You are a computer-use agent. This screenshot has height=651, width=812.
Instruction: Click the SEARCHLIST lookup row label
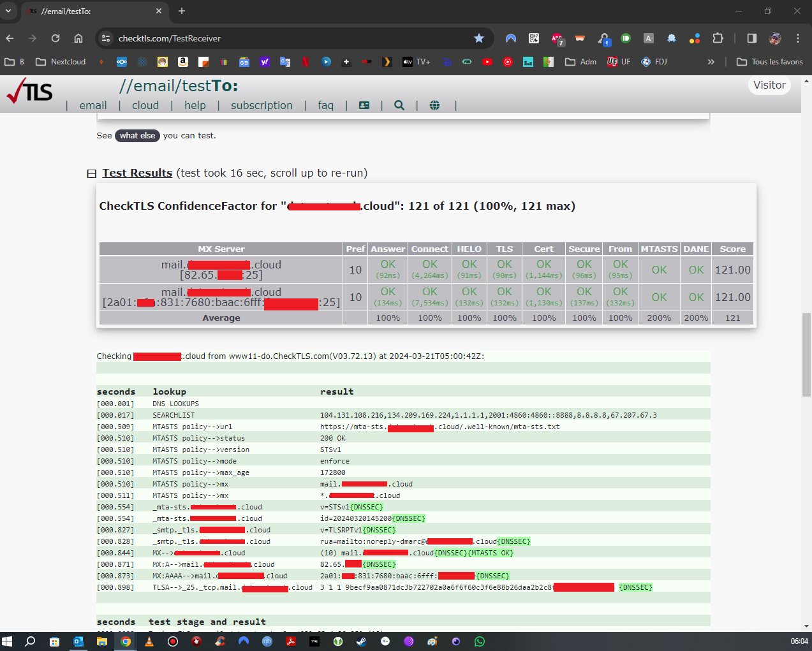(x=173, y=415)
